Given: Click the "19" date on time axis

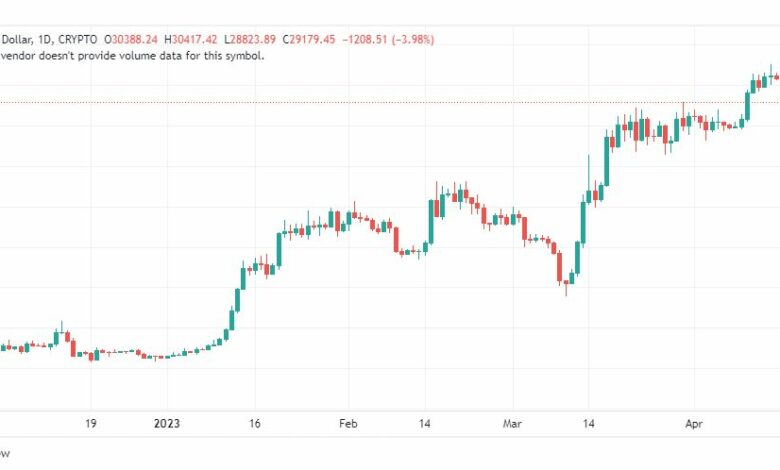Looking at the screenshot, I should pyautogui.click(x=91, y=424).
